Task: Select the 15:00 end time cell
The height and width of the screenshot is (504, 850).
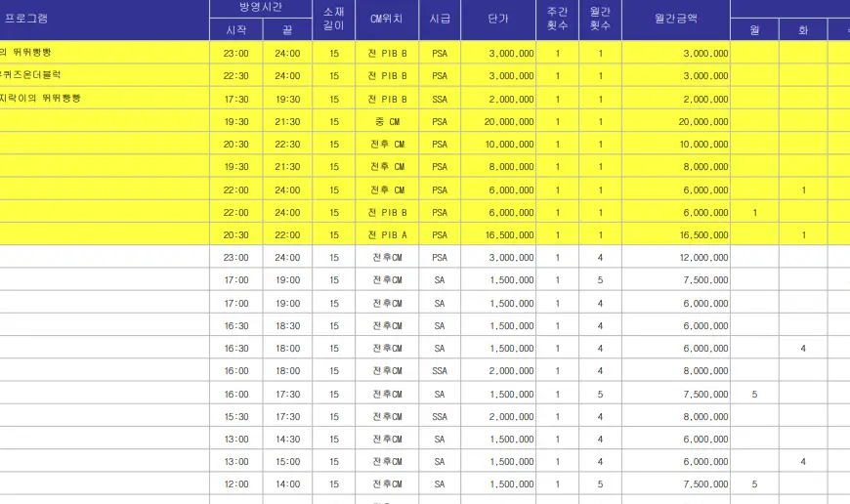Action: click(x=287, y=462)
